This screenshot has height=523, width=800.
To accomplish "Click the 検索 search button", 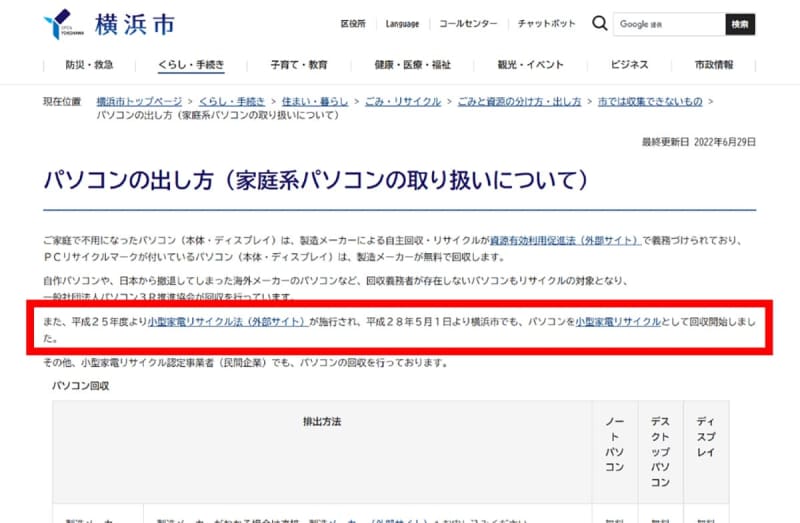I will pyautogui.click(x=740, y=23).
